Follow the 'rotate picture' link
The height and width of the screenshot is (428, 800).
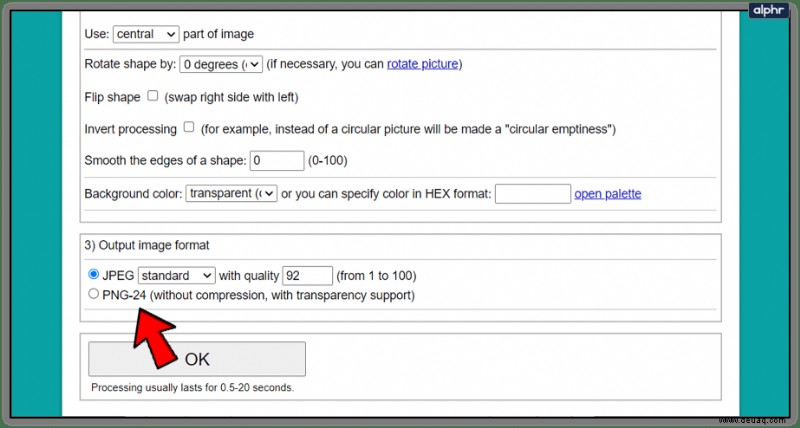(422, 64)
